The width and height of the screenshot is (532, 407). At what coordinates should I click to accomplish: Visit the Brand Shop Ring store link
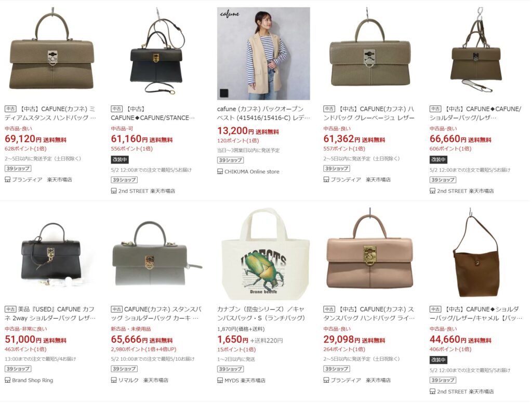tap(33, 380)
